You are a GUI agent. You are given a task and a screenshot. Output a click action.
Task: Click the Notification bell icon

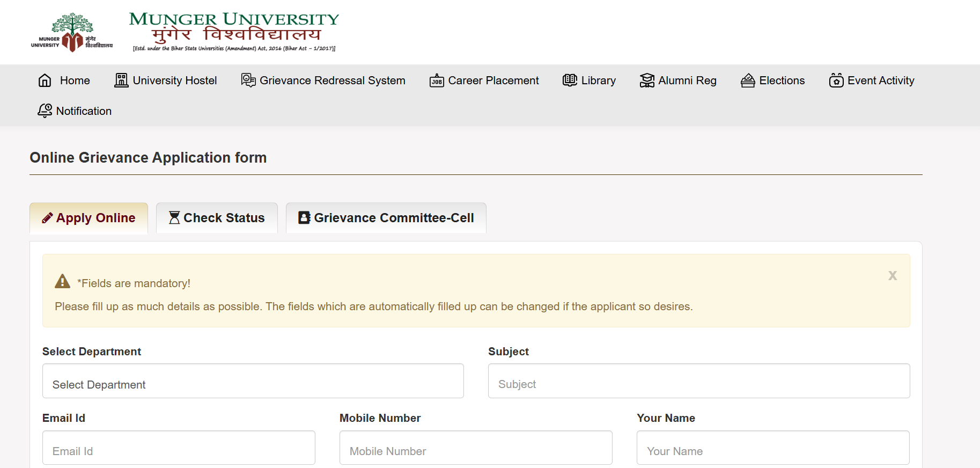[45, 111]
